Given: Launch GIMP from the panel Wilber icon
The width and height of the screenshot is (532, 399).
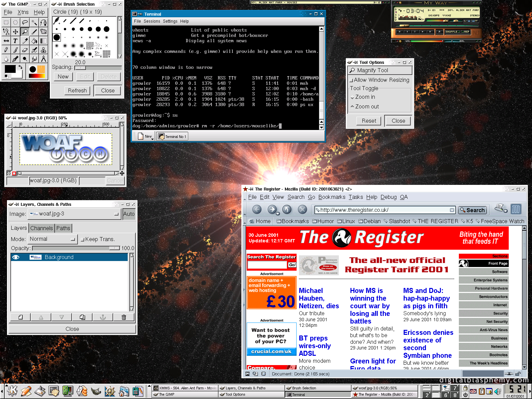Looking at the screenshot, I should coord(96,391).
